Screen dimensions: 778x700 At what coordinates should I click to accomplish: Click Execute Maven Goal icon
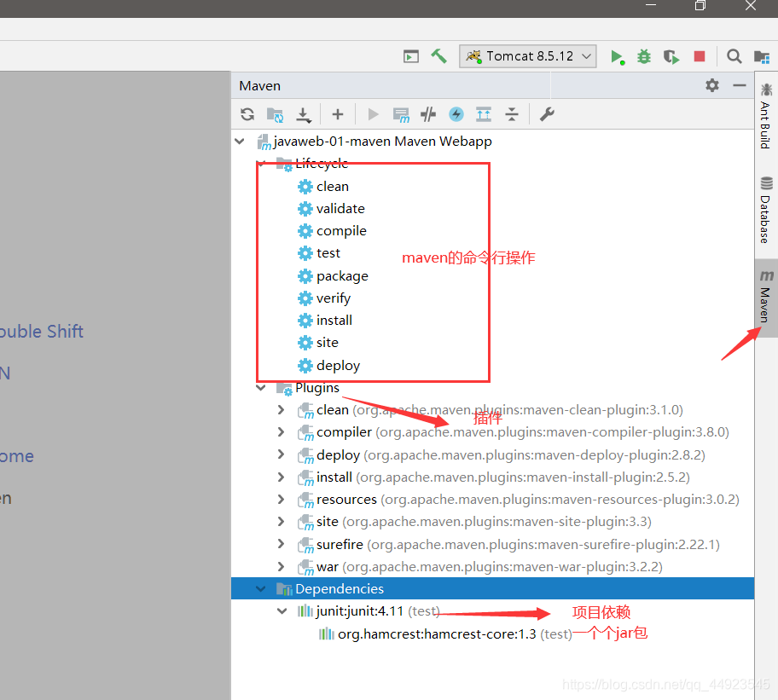tap(401, 114)
